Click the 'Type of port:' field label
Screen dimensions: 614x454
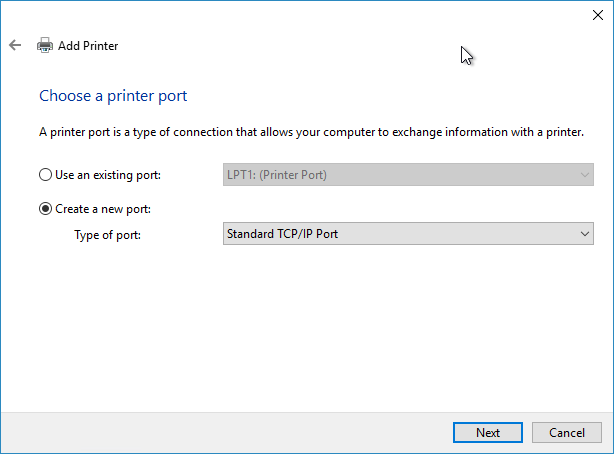pos(109,234)
